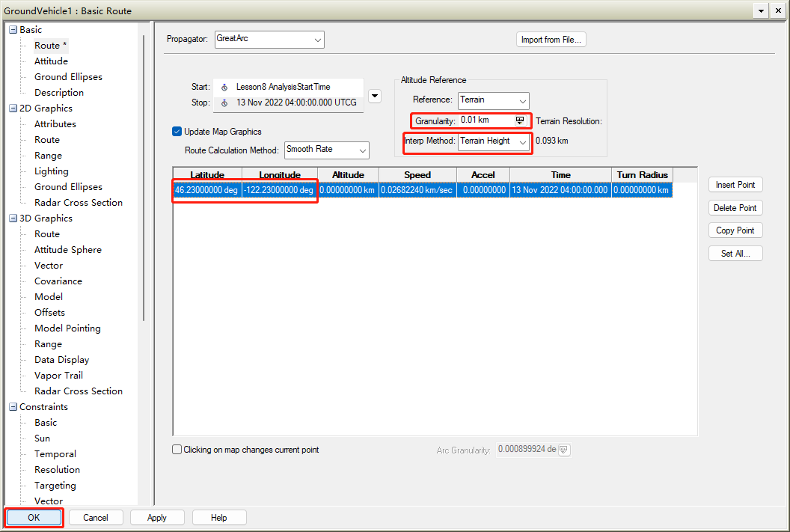
Task: Click the Arc Granularity unit icon
Action: pyautogui.click(x=564, y=450)
